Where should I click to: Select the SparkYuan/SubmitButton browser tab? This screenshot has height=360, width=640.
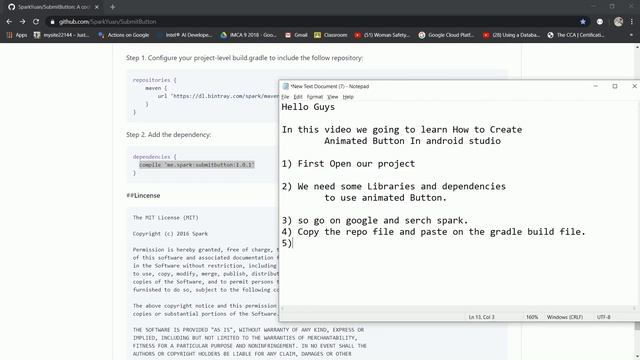(53, 7)
